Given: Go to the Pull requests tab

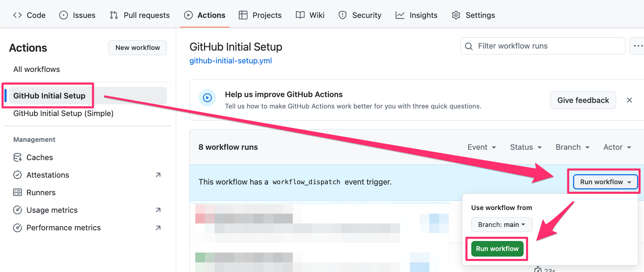Looking at the screenshot, I should click(x=140, y=15).
